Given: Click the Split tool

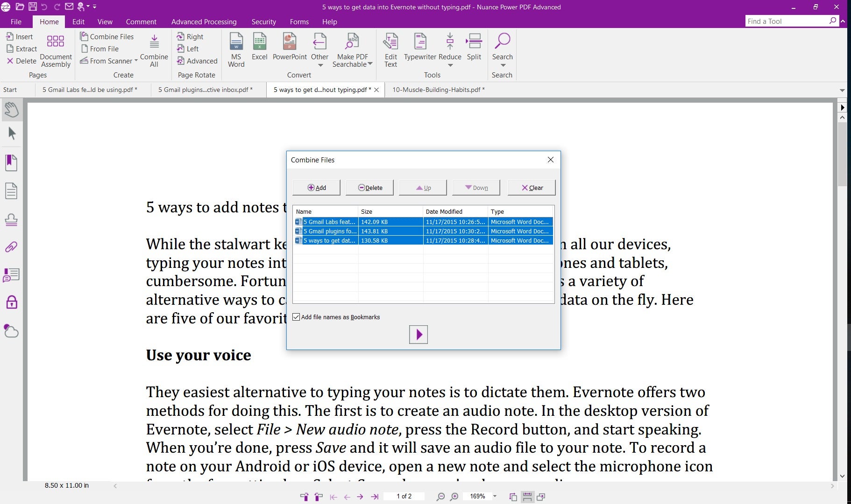Looking at the screenshot, I should [x=474, y=47].
